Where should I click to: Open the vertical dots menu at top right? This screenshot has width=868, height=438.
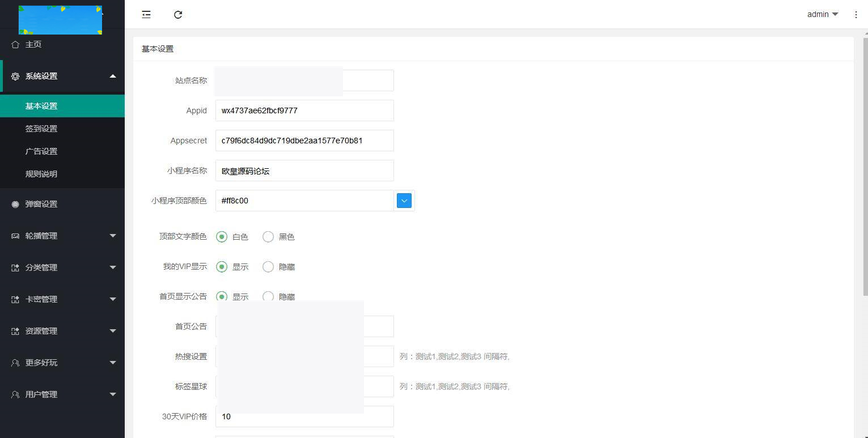(x=856, y=14)
